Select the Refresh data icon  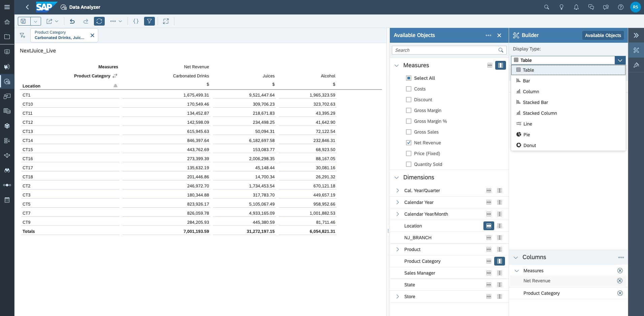[x=99, y=21]
